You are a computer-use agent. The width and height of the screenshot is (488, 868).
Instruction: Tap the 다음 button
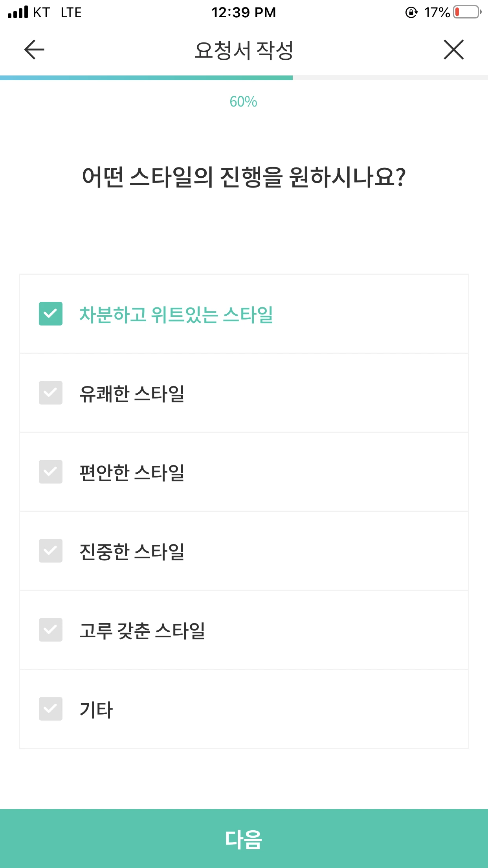point(244,839)
